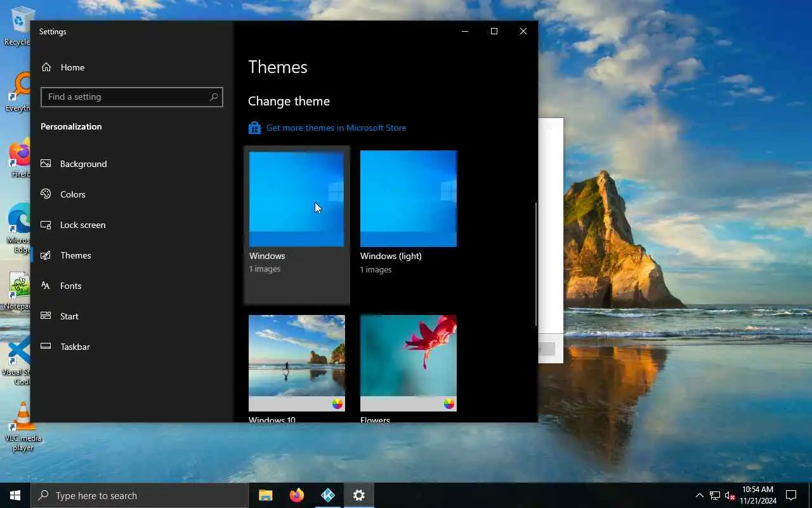The image size is (812, 508).
Task: Click the Lock screen monitor icon
Action: [x=46, y=225]
